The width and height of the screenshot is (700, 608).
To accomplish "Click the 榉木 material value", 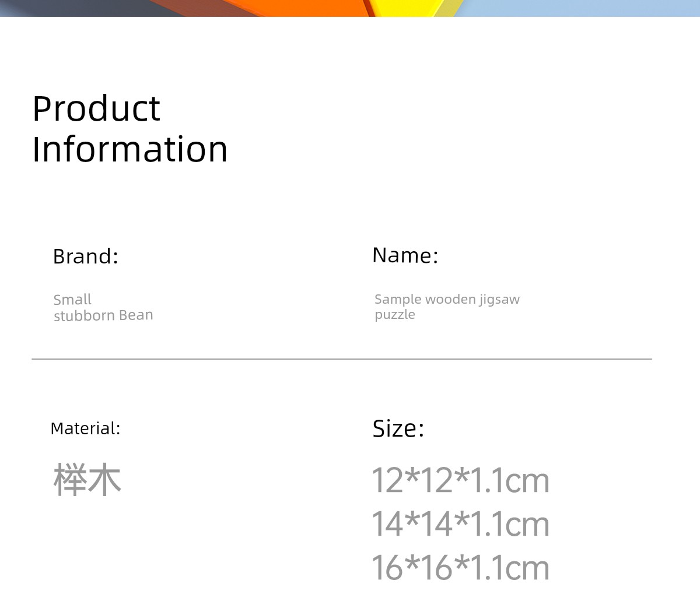I will (87, 480).
